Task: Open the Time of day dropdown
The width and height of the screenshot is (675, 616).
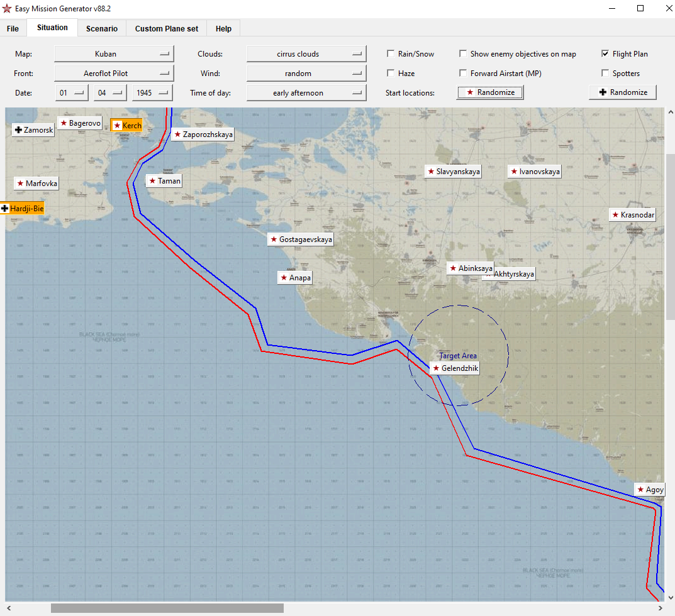Action: coord(306,93)
